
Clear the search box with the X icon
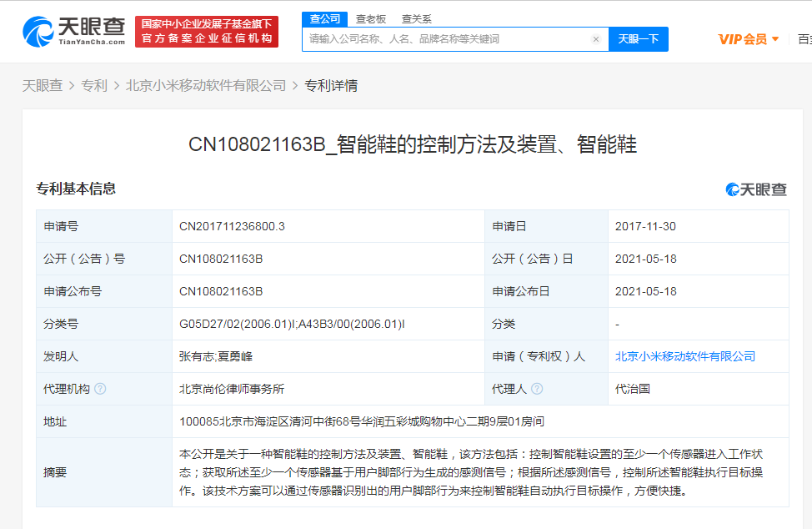tap(596, 39)
